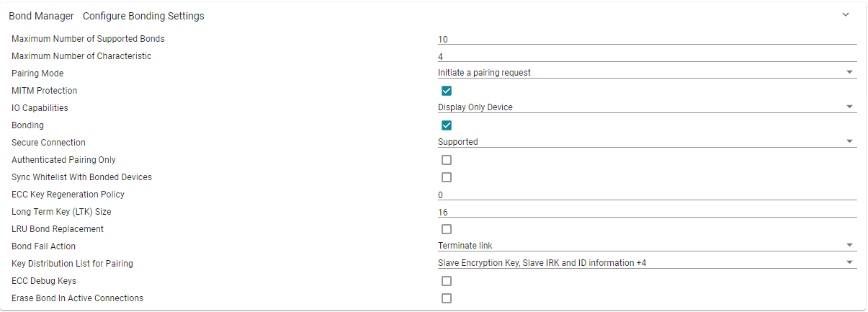Click the Maximum Number of Characteristic field
The width and height of the screenshot is (868, 312).
point(646,56)
